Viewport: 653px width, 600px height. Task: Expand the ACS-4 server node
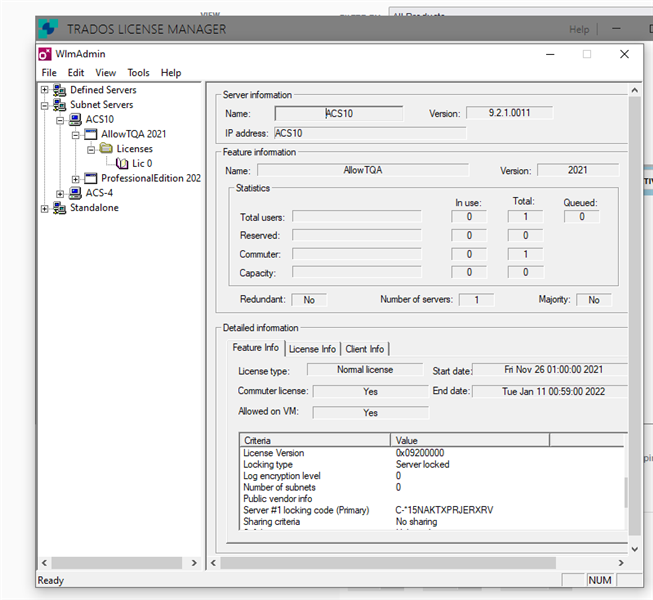[60, 194]
